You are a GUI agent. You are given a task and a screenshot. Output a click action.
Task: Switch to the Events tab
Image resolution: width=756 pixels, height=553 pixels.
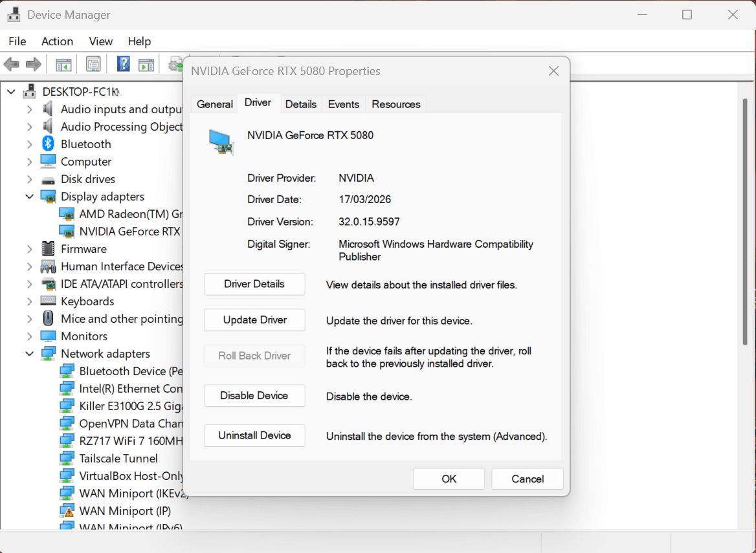click(x=344, y=104)
